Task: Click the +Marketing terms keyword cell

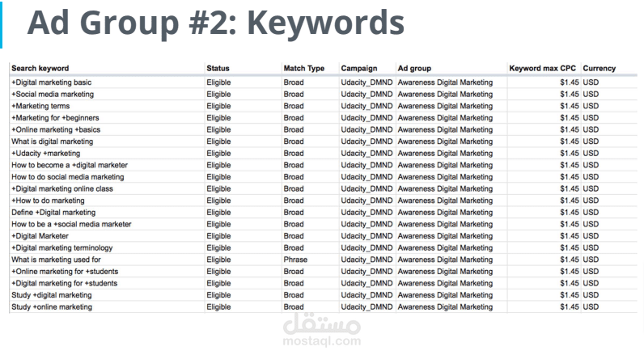Action: click(x=40, y=106)
